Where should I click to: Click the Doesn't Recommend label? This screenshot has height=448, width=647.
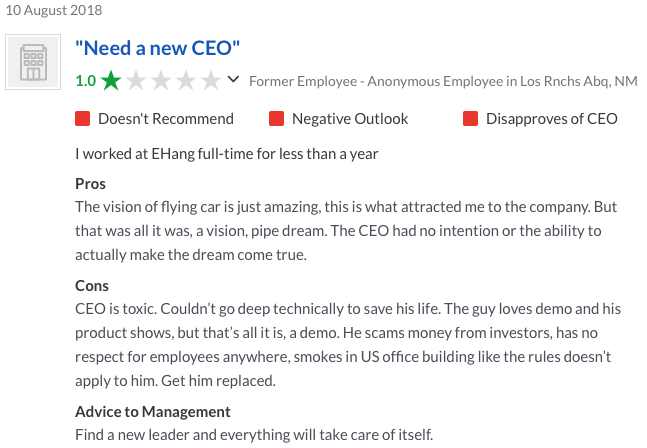[166, 119]
